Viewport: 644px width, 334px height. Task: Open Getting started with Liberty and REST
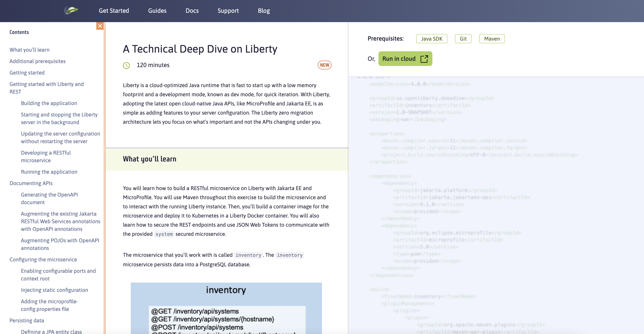tap(46, 88)
